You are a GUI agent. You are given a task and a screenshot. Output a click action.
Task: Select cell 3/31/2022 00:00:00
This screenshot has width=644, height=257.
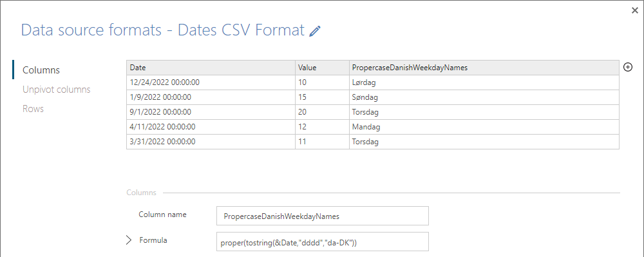tap(211, 142)
